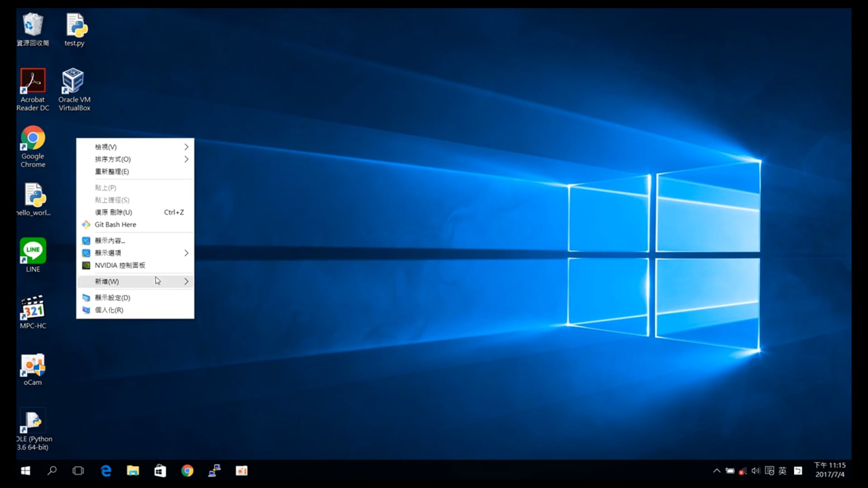Viewport: 868px width, 488px height.
Task: Click Microsoft Edge on the taskbar
Action: point(106,471)
